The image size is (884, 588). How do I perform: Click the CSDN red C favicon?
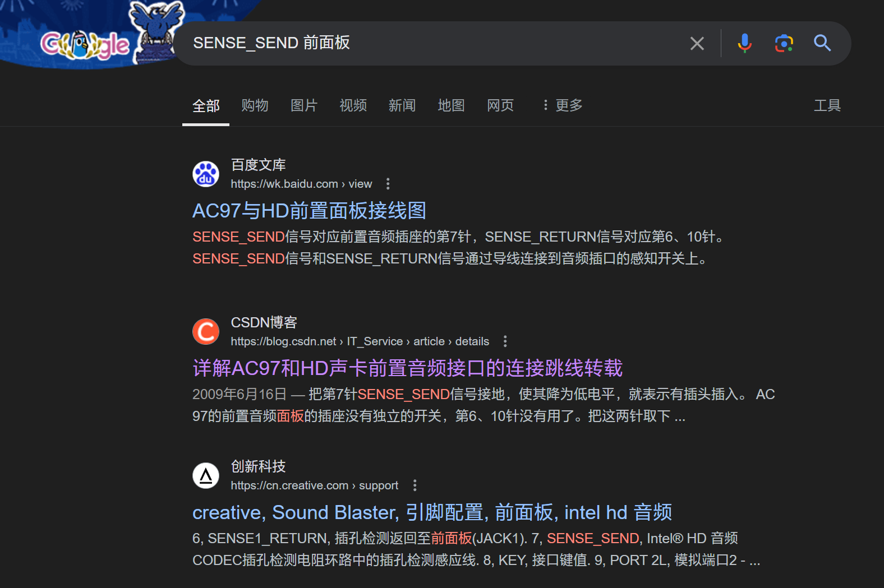point(206,331)
